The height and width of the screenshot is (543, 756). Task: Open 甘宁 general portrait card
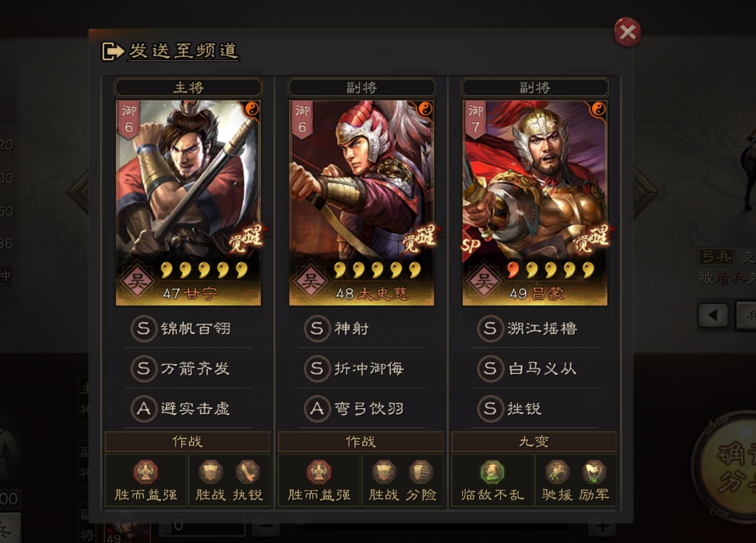pos(188,203)
